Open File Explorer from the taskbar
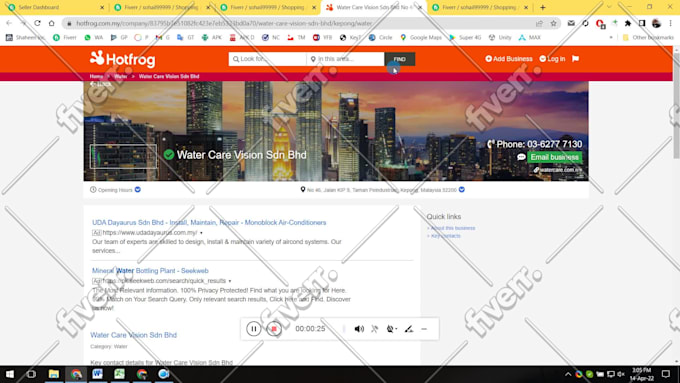Viewport: 680px width, 383px height. pyautogui.click(x=54, y=374)
